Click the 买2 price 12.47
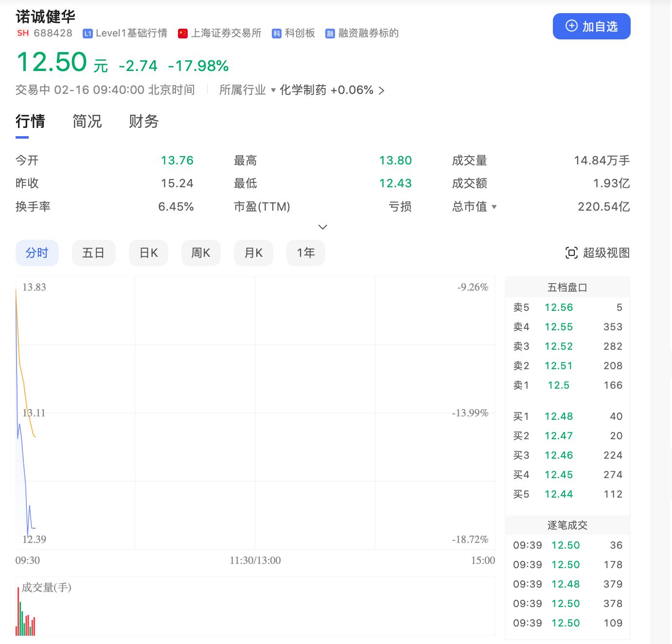The height and width of the screenshot is (644, 672). [x=559, y=436]
